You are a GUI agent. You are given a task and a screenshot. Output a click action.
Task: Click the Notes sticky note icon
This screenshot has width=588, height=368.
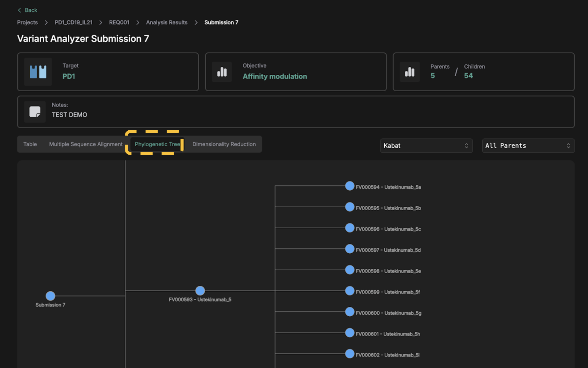pos(35,112)
